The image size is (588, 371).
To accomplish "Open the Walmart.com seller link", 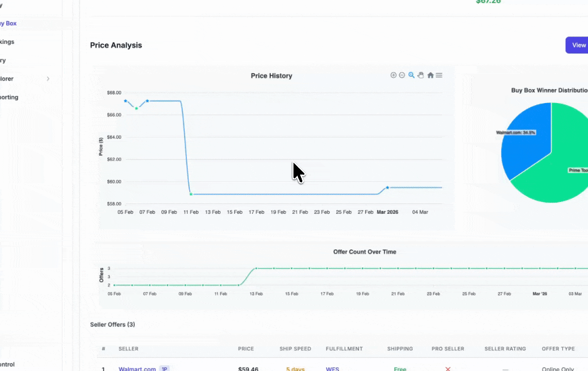I will coord(137,369).
